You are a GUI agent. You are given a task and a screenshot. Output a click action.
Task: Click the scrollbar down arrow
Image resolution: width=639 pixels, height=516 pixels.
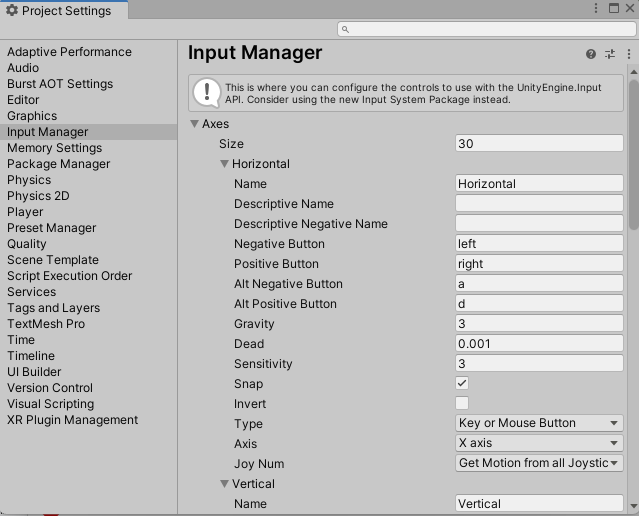click(x=634, y=507)
